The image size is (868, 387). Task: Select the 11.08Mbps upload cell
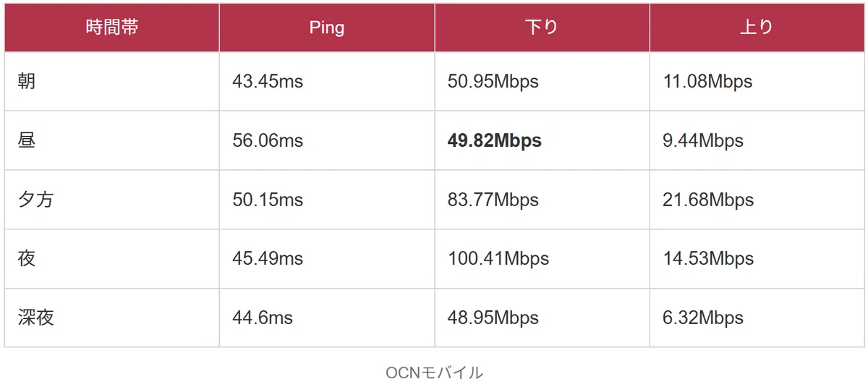(x=707, y=82)
